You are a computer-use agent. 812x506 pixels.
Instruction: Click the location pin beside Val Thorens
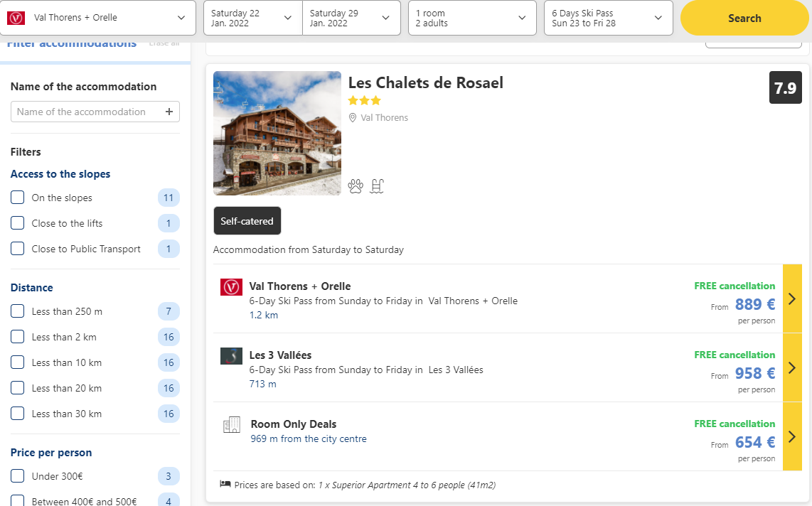(x=353, y=118)
